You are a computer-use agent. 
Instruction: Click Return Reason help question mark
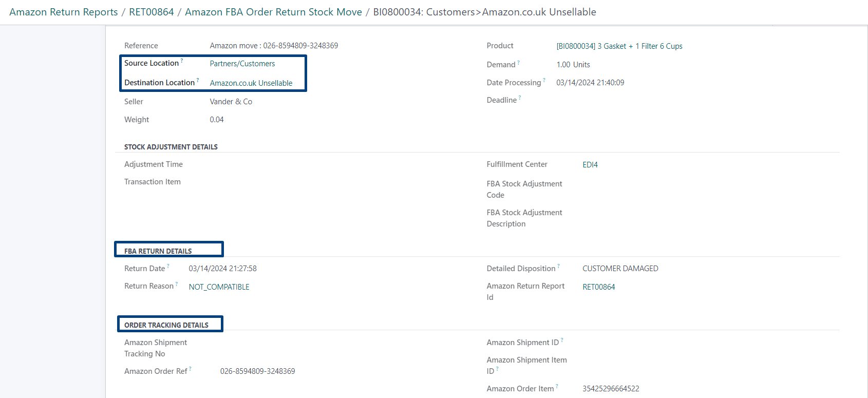(177, 283)
